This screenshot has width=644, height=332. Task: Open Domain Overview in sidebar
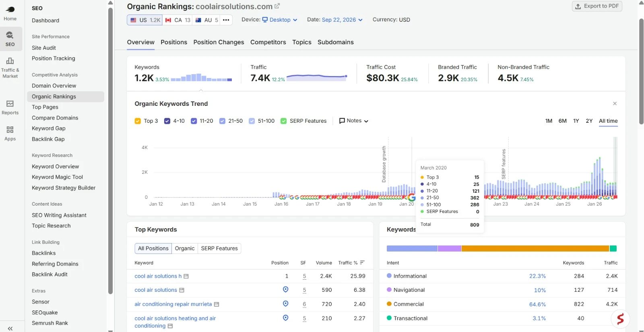click(54, 86)
